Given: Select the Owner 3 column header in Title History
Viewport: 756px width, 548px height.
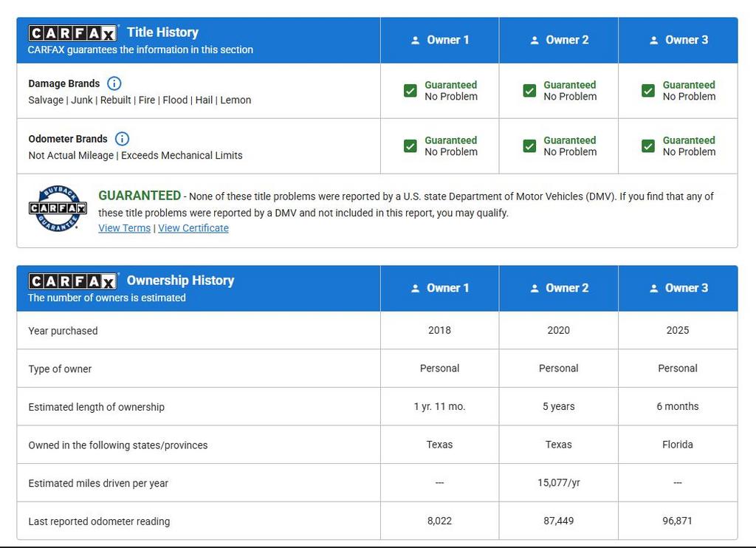Looking at the screenshot, I should point(678,40).
